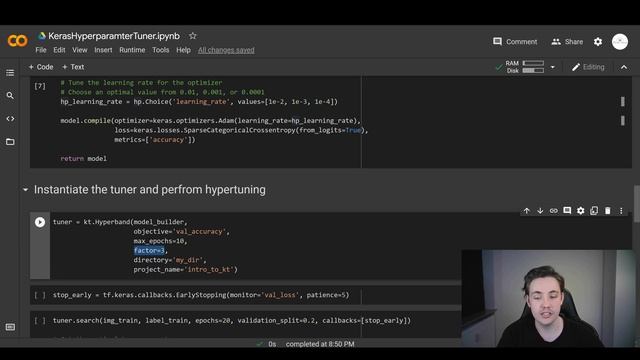Open the Edit menu
This screenshot has width=640, height=360.
59,50
